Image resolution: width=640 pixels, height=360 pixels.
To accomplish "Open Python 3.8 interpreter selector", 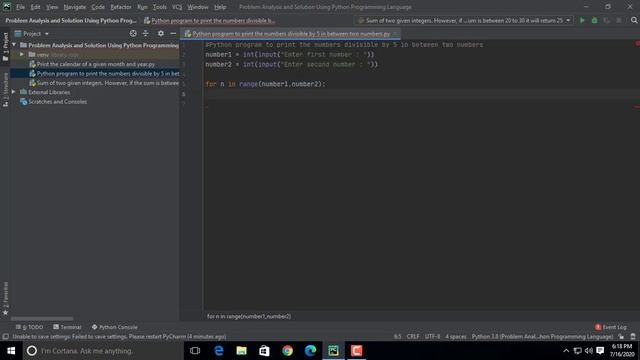I will click(542, 337).
